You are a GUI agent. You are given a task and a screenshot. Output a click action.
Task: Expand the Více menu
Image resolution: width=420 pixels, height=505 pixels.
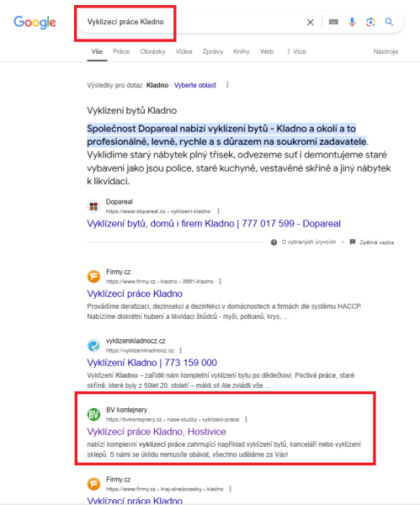pyautogui.click(x=296, y=51)
